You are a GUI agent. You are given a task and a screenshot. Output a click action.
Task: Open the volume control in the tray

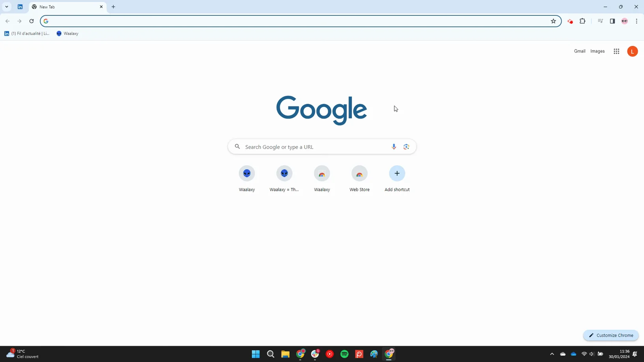[x=592, y=354]
